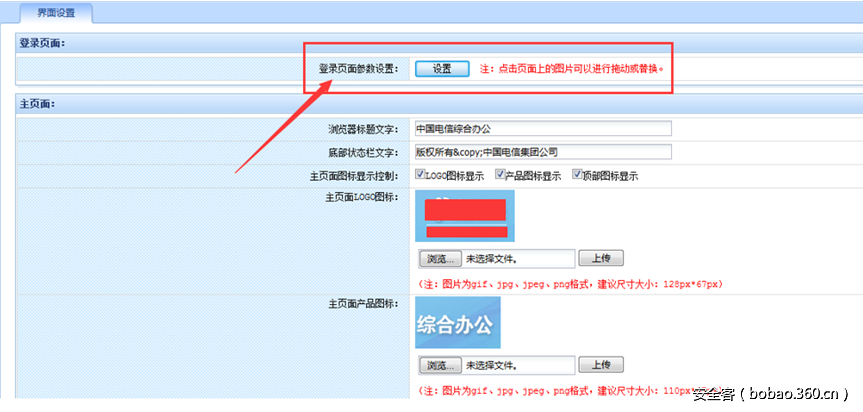The width and height of the screenshot is (863, 412).
Task: Click the 主页面产品图标 label
Action: tap(364, 304)
